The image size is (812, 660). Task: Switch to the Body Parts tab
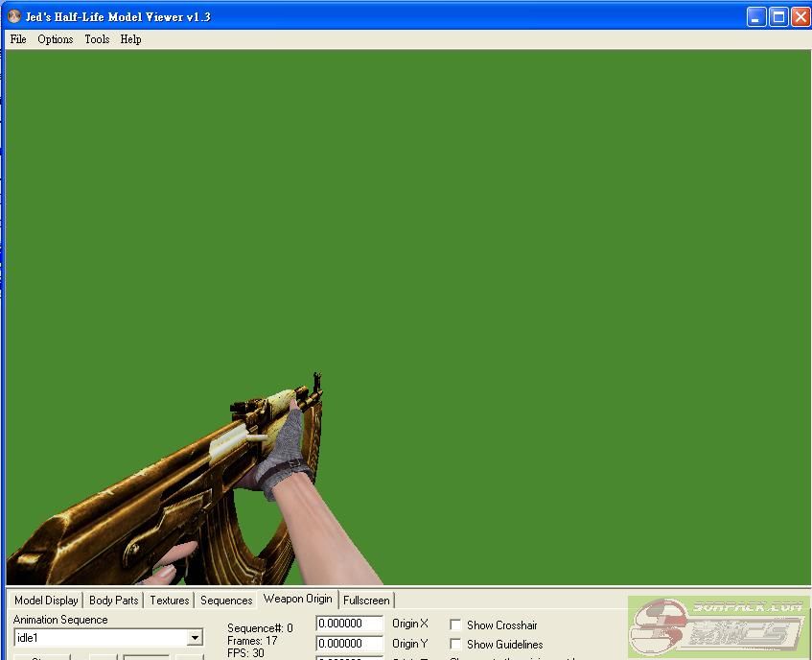pos(113,601)
